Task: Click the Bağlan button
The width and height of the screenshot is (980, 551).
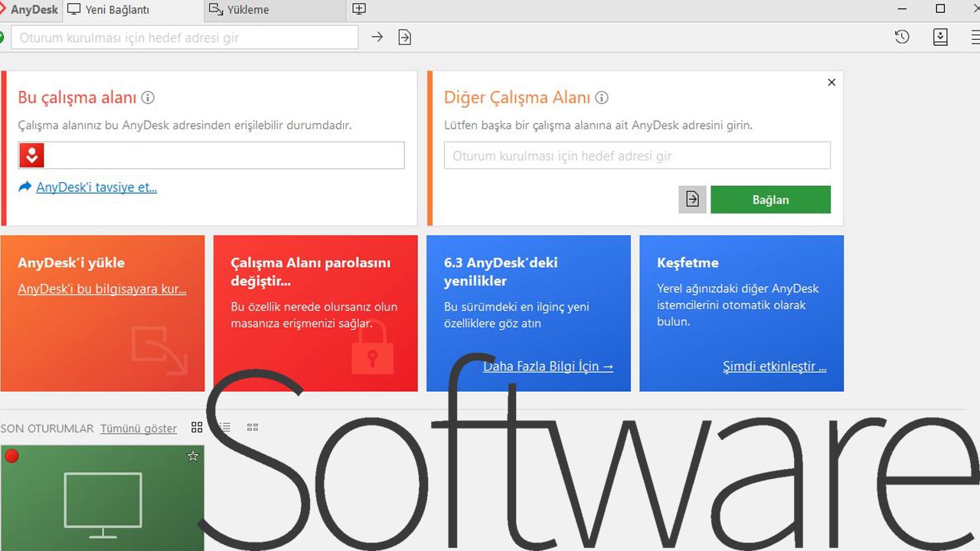Action: (770, 199)
